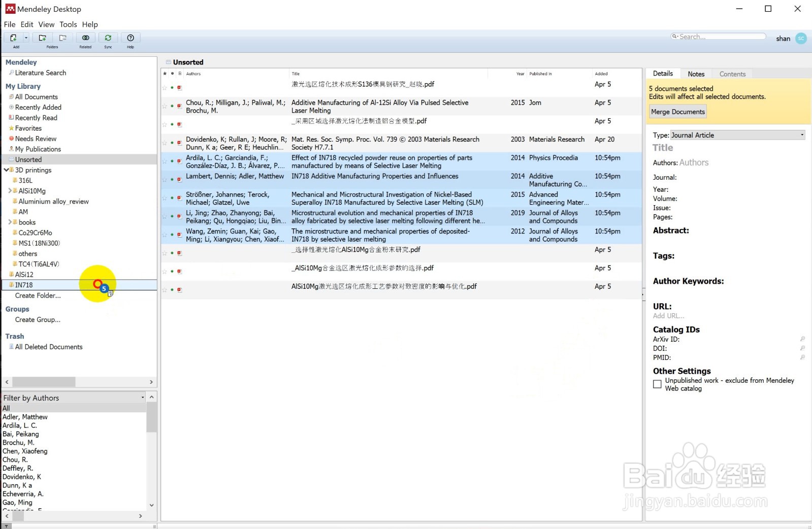
Task: Toggle read status dot for Wang, Zemin row
Action: coord(172,235)
